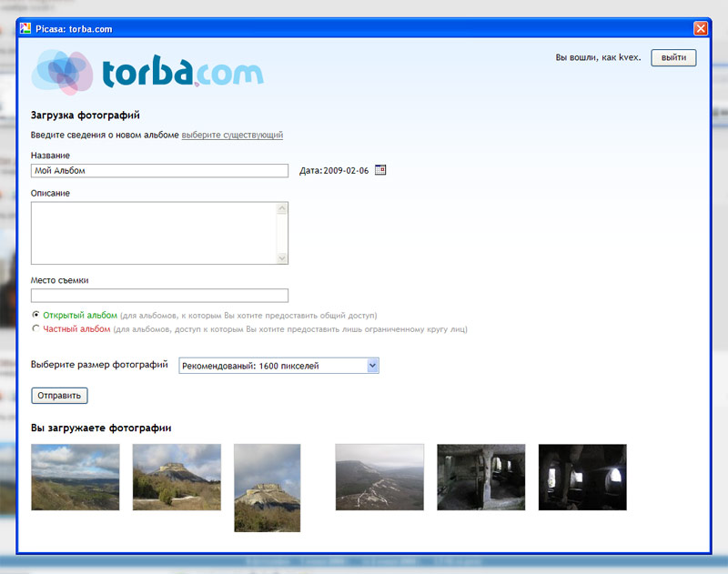Click the scroll down arrow of the description box
Screen dimensions: 728x574
tap(280, 258)
